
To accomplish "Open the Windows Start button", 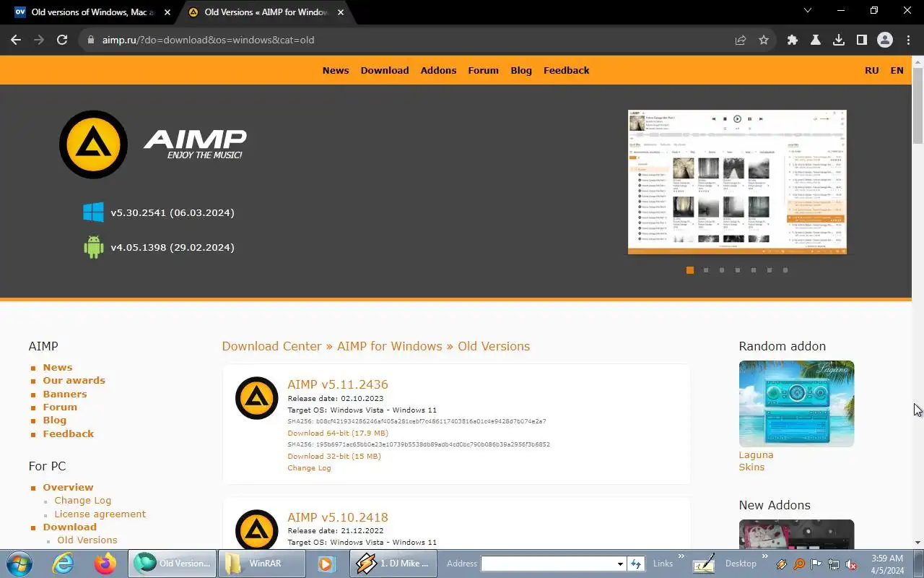I will (18, 564).
